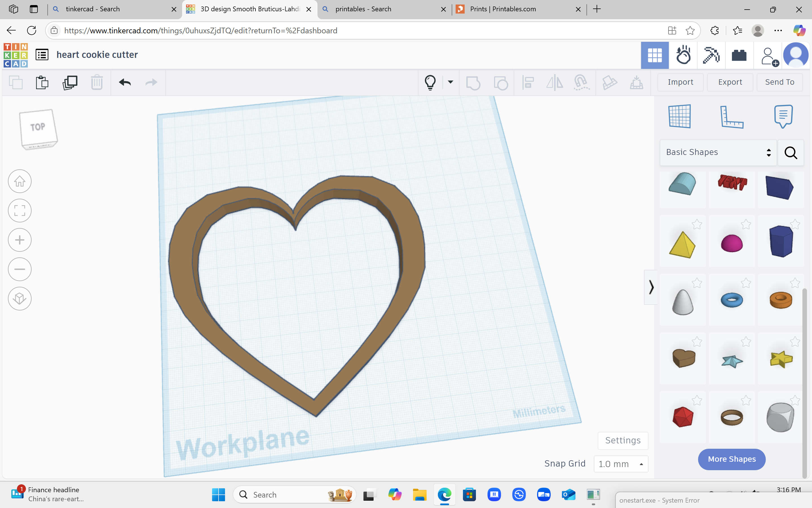Select the blue Torus shape
The height and width of the screenshot is (508, 812).
pos(732,300)
